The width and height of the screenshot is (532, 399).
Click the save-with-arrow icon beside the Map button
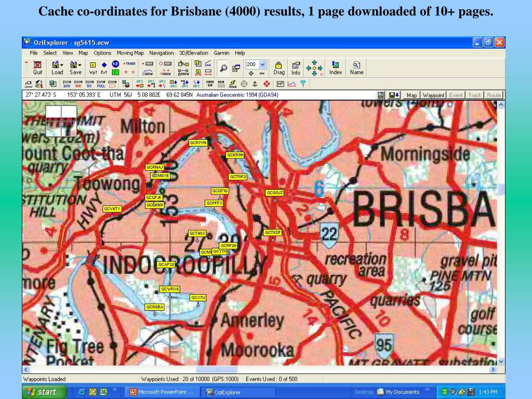(x=394, y=96)
